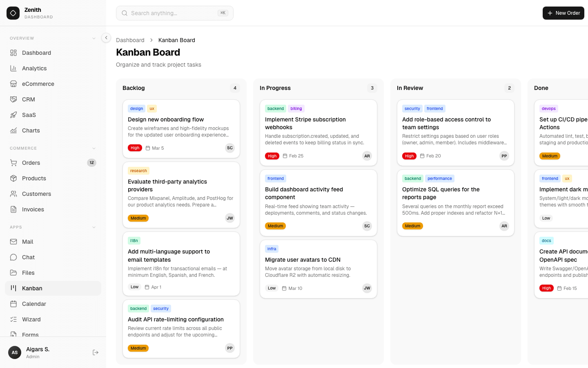Click the magnifier icon in the search bar
Screen dimensions: 588x368
point(125,13)
